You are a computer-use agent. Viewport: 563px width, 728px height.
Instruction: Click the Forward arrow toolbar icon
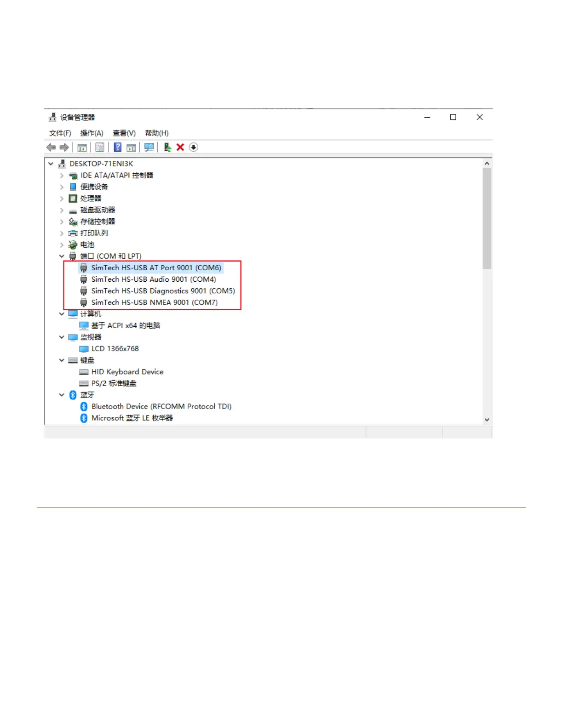(64, 148)
